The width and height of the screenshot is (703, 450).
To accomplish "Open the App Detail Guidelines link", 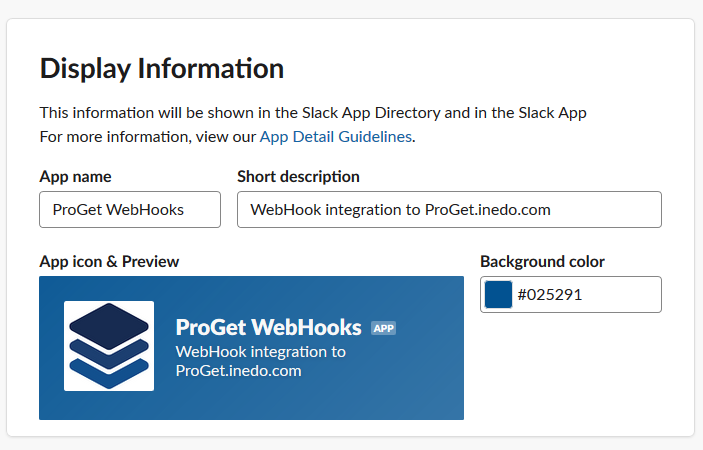I will click(335, 136).
